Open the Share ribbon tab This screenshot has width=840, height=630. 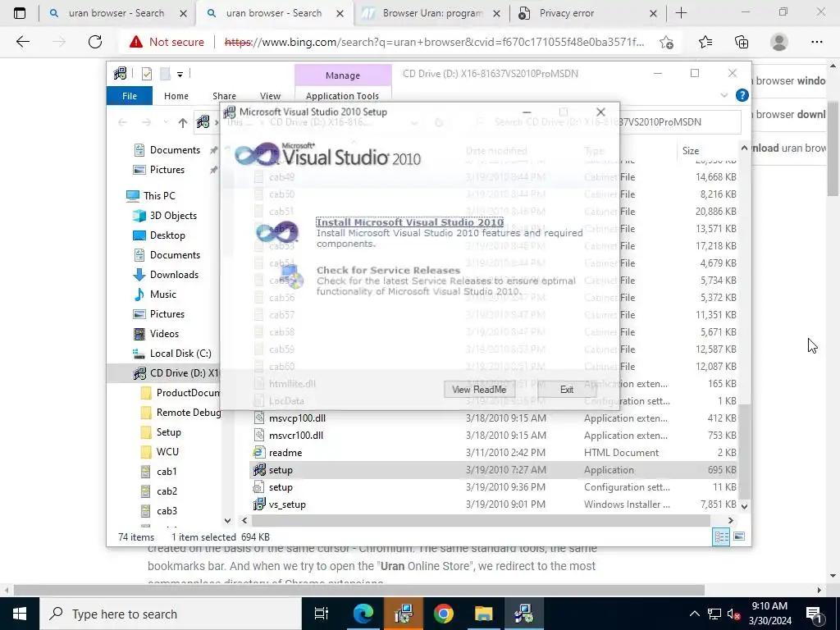pyautogui.click(x=224, y=96)
